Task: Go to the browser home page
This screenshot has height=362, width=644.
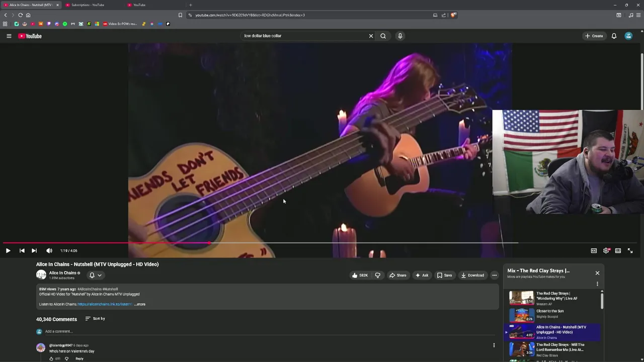Action: [x=28, y=15]
